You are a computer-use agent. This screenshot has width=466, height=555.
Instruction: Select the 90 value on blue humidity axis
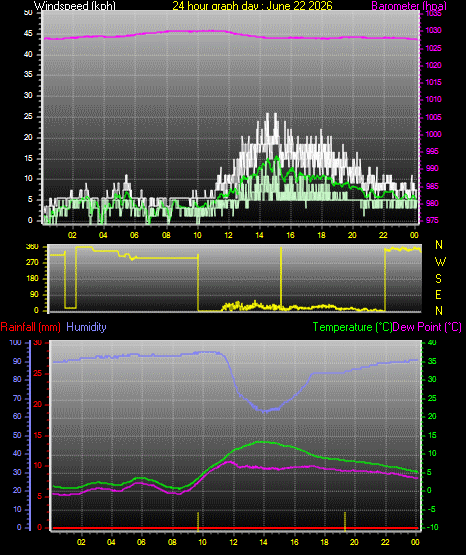(x=17, y=361)
